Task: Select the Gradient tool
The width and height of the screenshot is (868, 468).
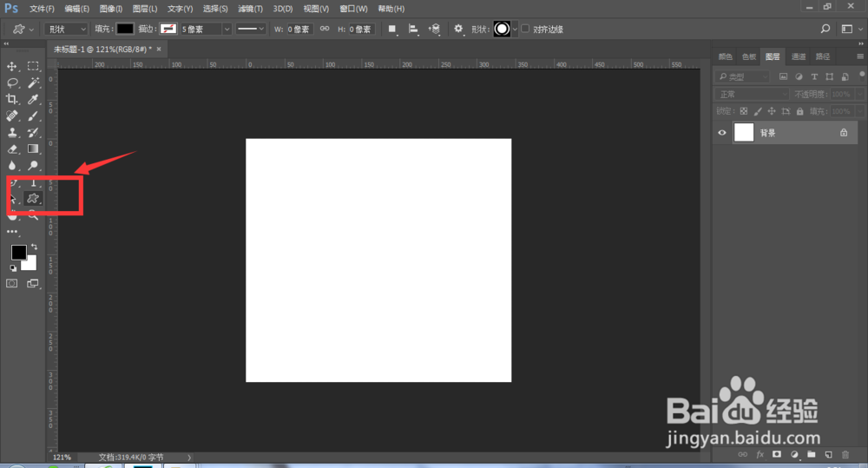Action: (x=33, y=149)
